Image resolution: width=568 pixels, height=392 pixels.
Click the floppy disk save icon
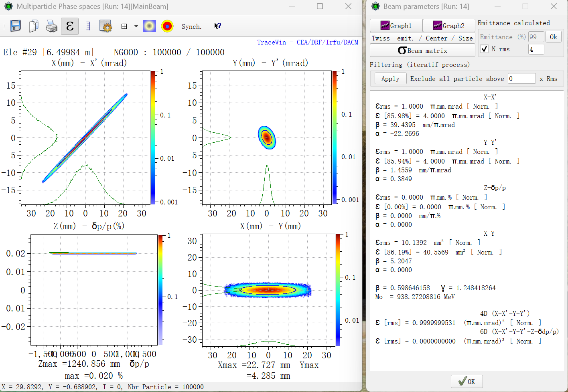pyautogui.click(x=16, y=26)
